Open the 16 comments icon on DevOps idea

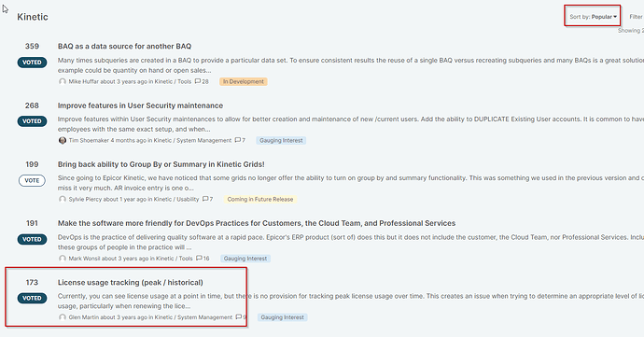point(203,259)
